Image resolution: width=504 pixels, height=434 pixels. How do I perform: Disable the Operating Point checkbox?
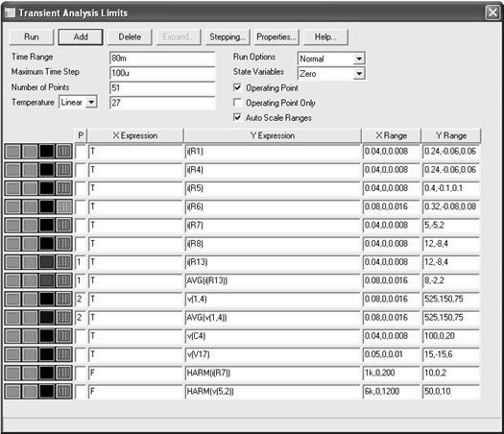(237, 87)
